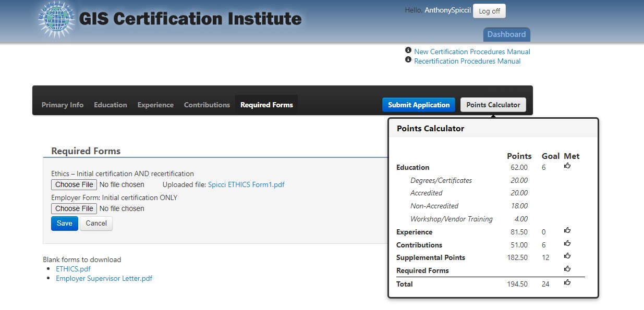644x310 pixels.
Task: Choose file for the Ethics form
Action: [74, 184]
